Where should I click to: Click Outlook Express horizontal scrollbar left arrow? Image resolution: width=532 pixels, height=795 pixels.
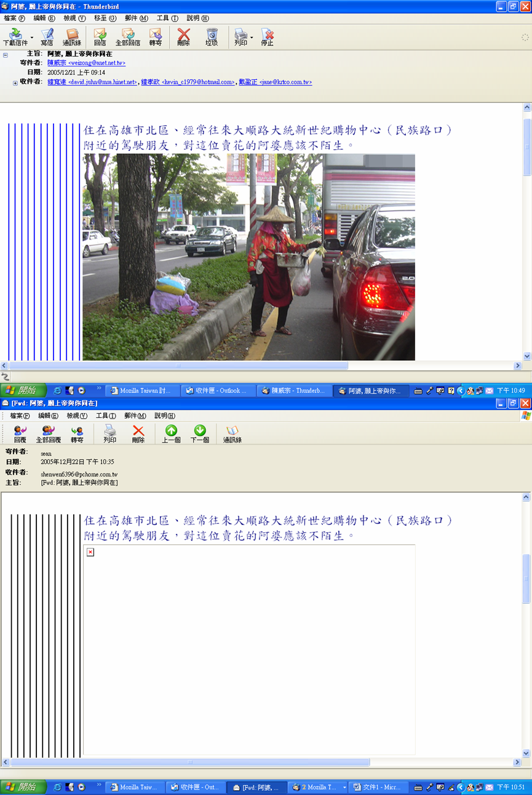pos(5,762)
